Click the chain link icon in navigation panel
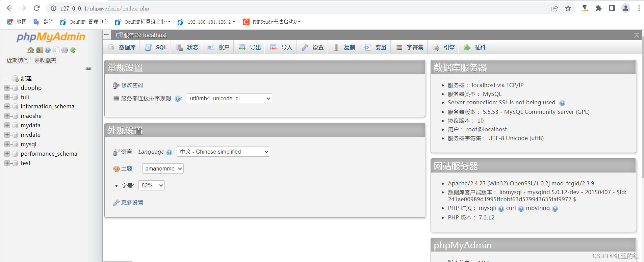This screenshot has height=262, width=644. point(88,69)
